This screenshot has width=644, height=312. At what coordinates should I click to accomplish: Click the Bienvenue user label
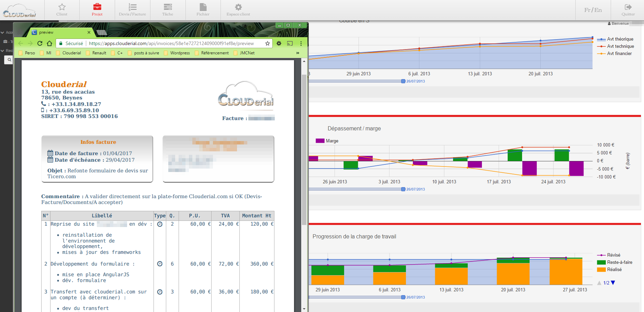coord(618,23)
